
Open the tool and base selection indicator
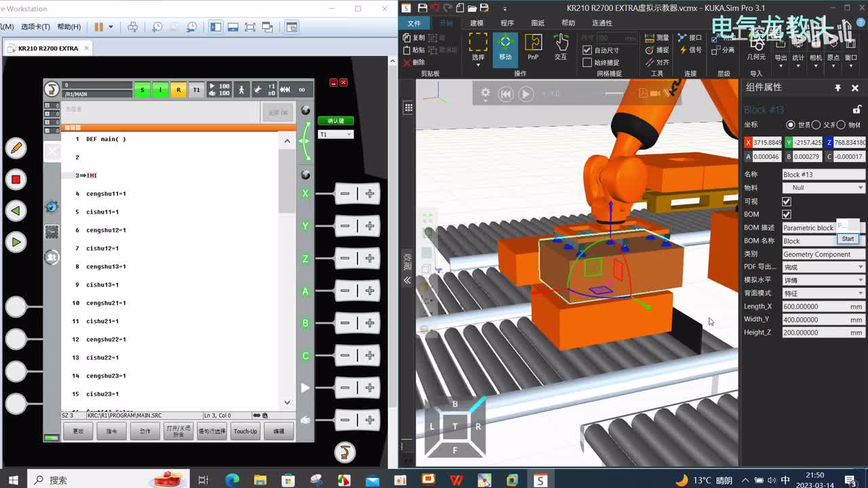[x=264, y=89]
